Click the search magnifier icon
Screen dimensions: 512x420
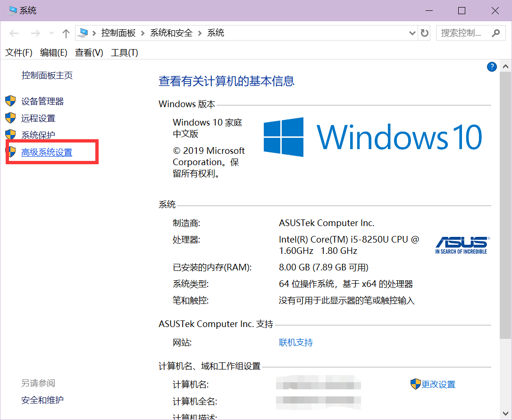pyautogui.click(x=496, y=33)
